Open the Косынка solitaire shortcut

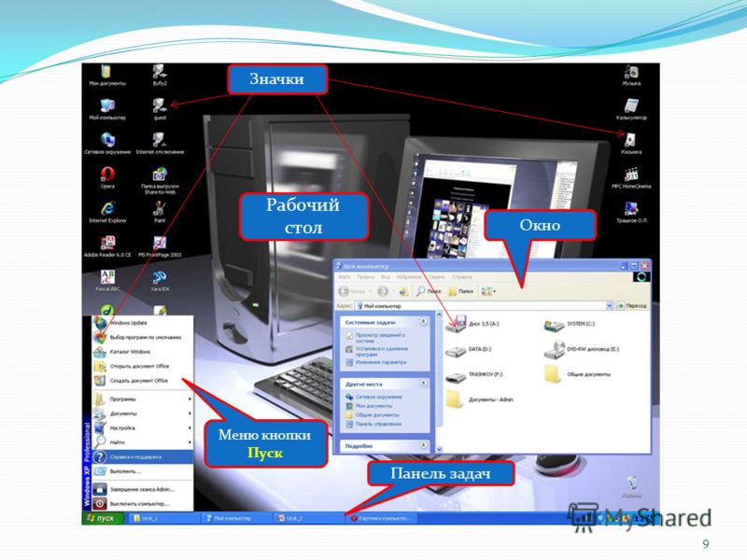point(631,144)
